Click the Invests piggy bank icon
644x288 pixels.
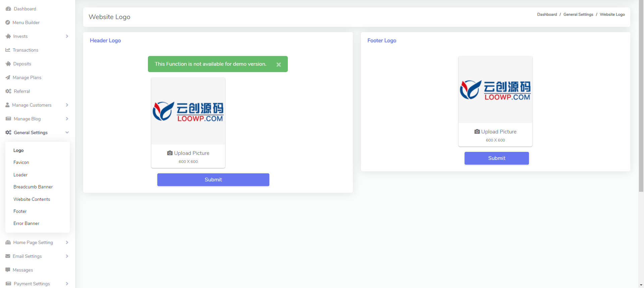pos(8,36)
